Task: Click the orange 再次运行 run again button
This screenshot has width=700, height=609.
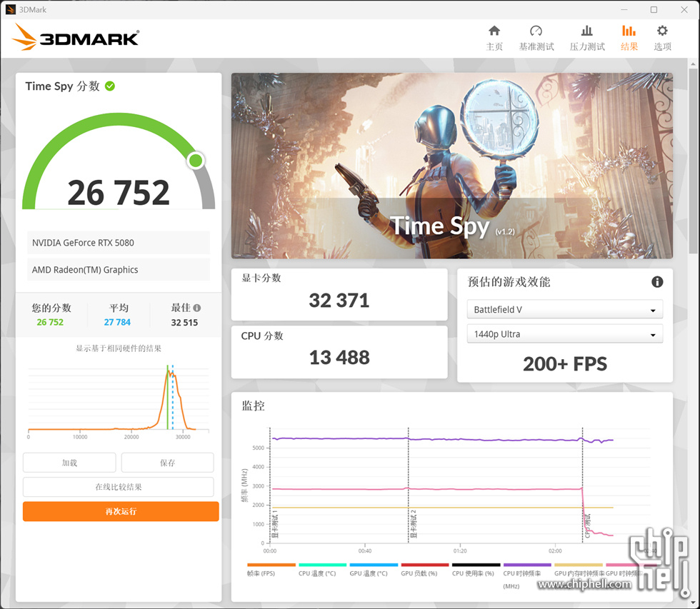Action: click(x=121, y=511)
